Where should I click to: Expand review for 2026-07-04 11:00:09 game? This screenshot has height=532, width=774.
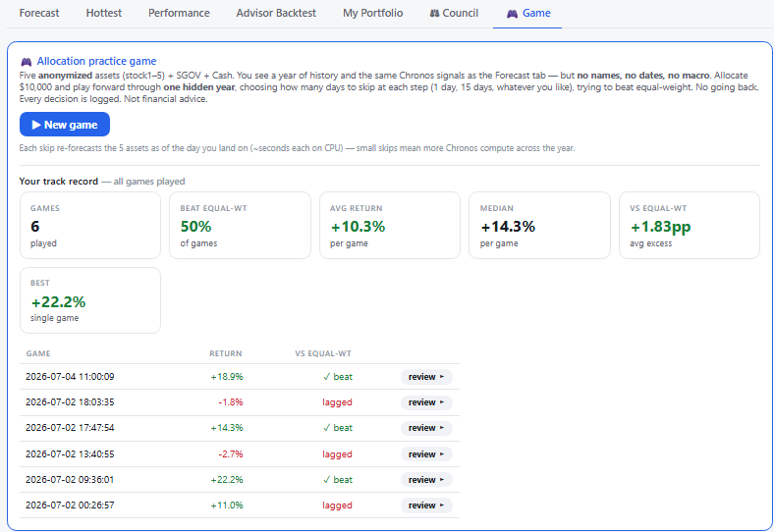(426, 377)
